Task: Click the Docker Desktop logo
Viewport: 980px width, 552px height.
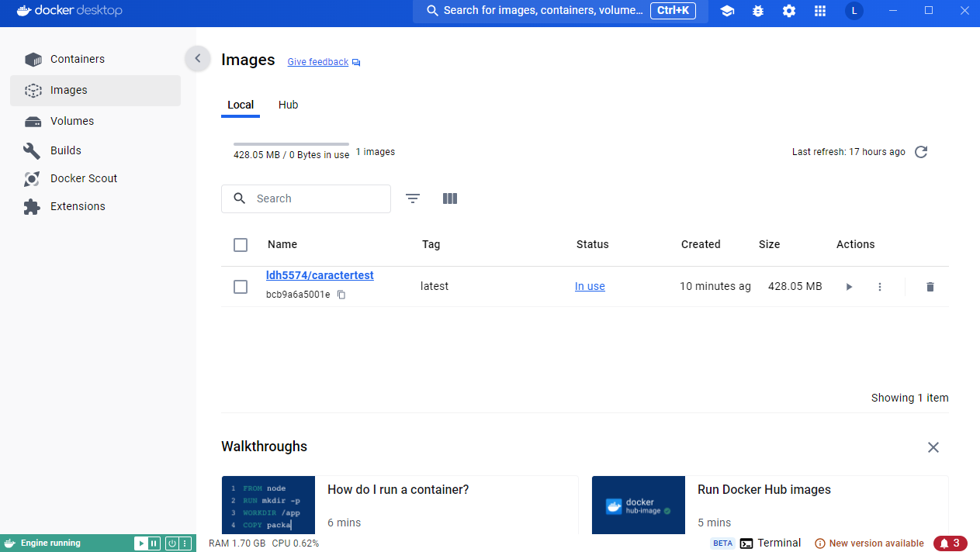Action: click(x=70, y=11)
